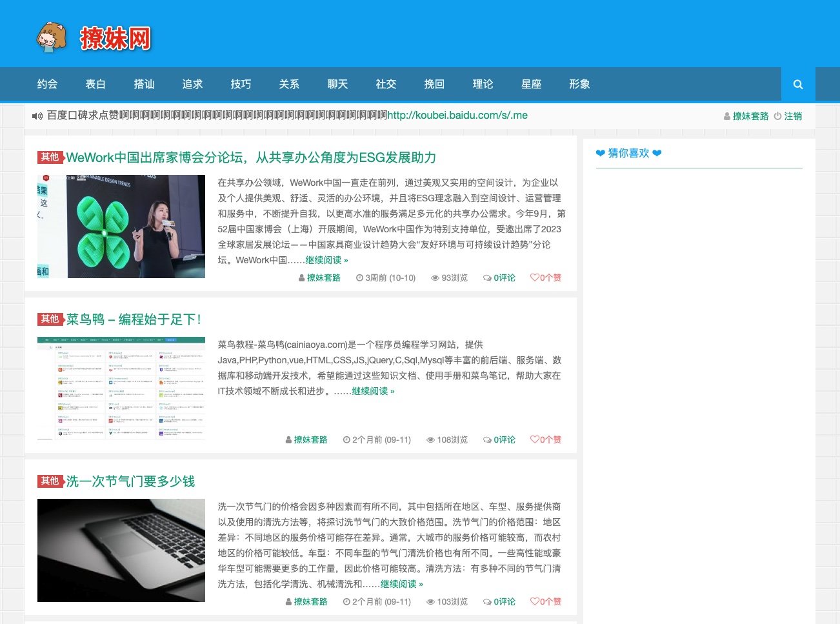Open the 聊天 category
840x624 pixels.
[337, 84]
